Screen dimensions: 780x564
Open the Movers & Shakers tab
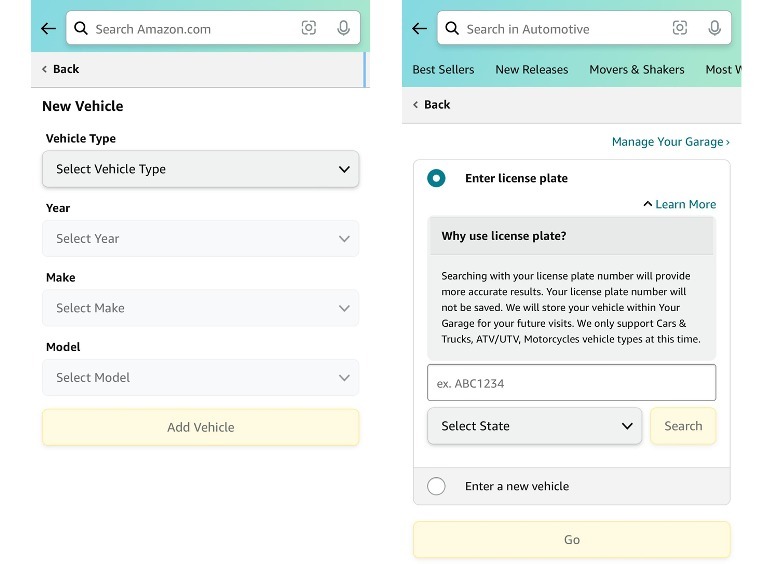636,69
